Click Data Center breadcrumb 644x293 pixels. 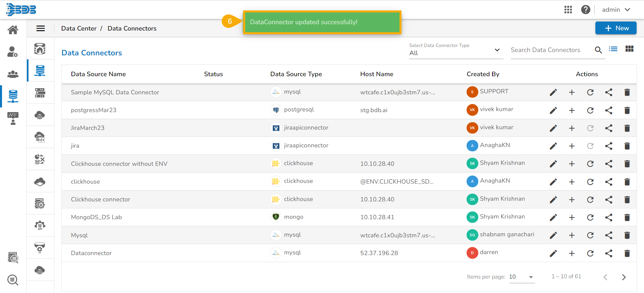79,29
